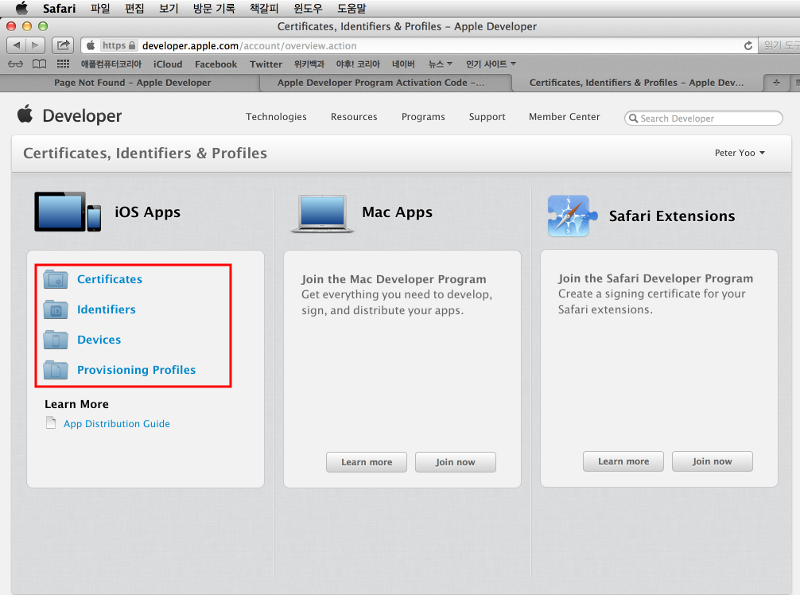The width and height of the screenshot is (800, 595).
Task: Click Join now under Mac Developer Program
Action: [x=455, y=462]
